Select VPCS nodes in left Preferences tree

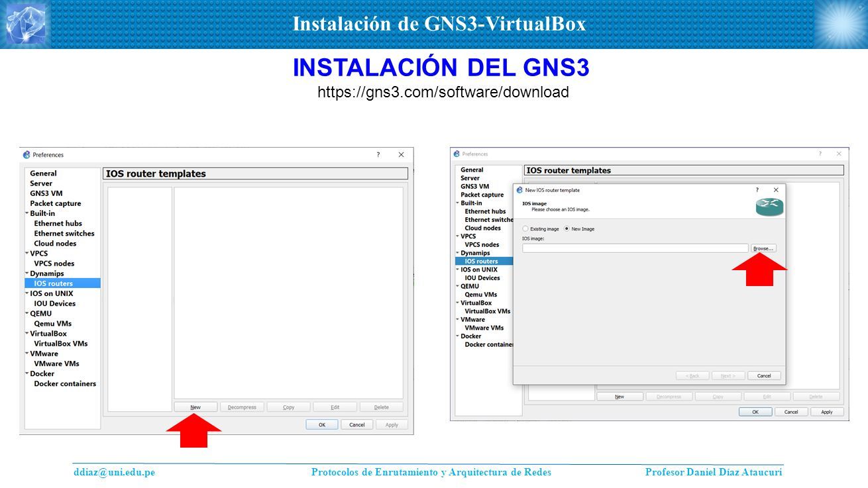54,264
